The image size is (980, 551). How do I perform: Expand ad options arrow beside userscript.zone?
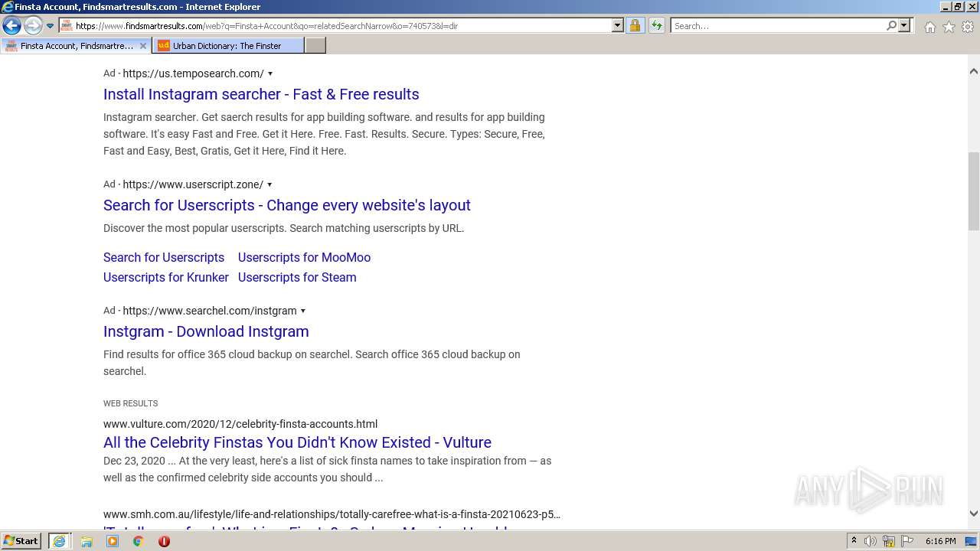(x=269, y=185)
